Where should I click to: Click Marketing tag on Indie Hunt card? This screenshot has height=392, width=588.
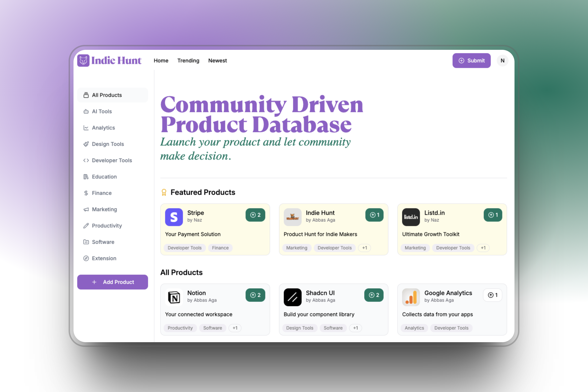tap(297, 248)
